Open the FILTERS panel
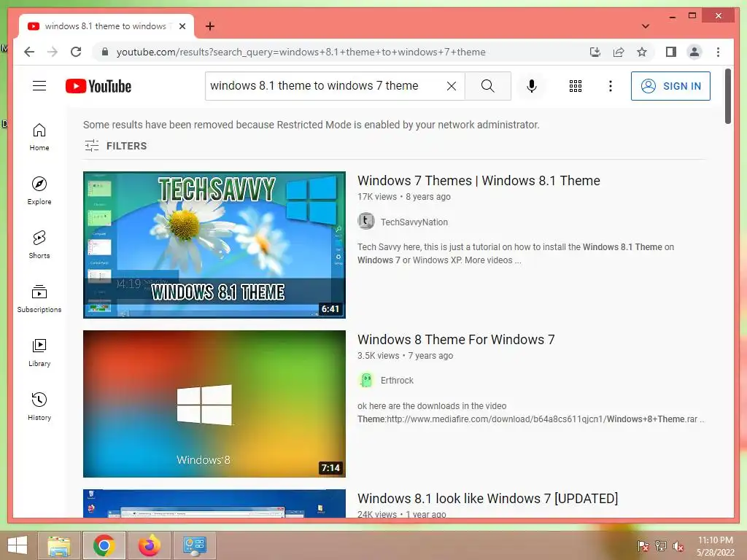 coord(116,146)
